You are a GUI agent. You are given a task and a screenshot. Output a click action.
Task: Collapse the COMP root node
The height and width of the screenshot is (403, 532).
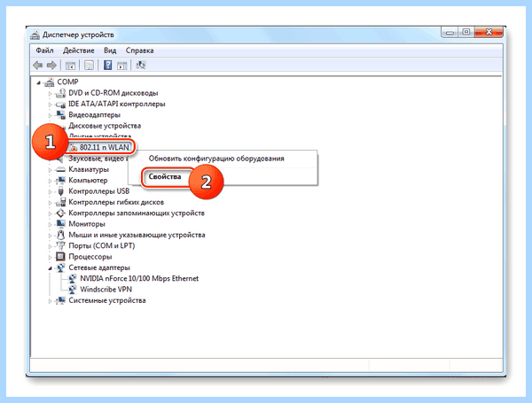point(38,82)
